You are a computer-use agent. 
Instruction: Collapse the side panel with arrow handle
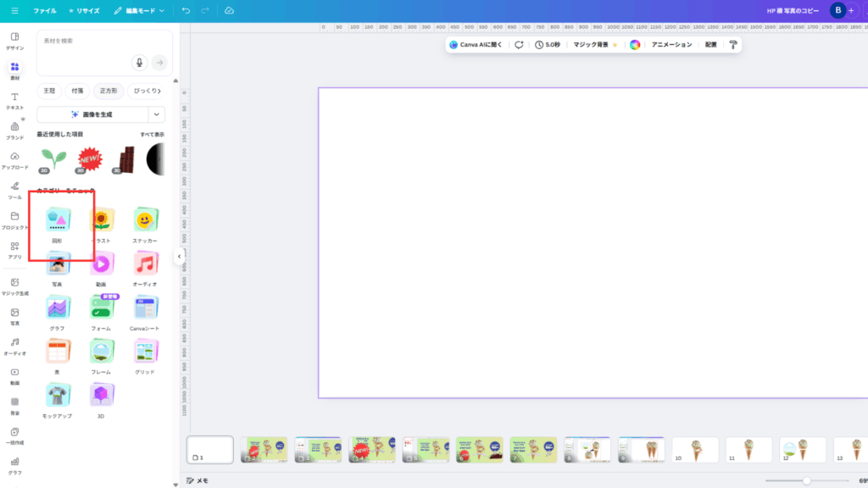pos(179,255)
